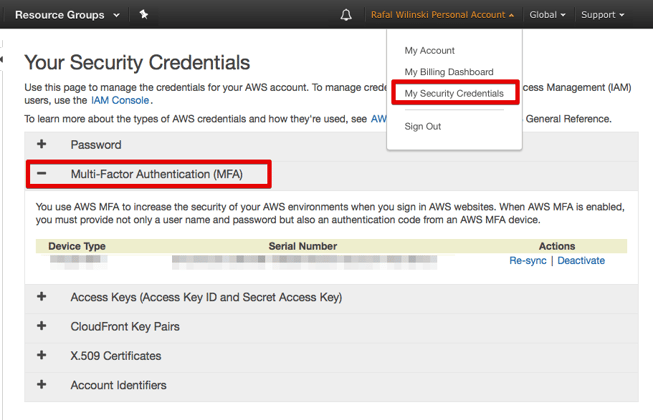This screenshot has height=420, width=653.
Task: Click Deactivate link for MFA device
Action: click(581, 261)
